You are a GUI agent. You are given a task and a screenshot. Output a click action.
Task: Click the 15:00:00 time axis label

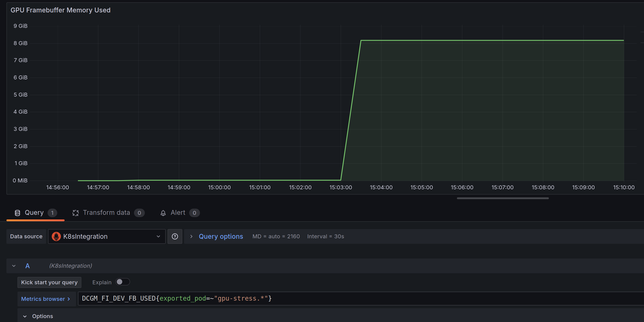219,187
